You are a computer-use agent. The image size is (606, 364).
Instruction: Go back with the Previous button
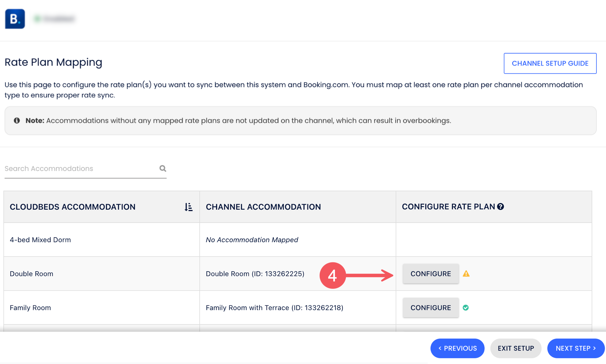coord(457,348)
